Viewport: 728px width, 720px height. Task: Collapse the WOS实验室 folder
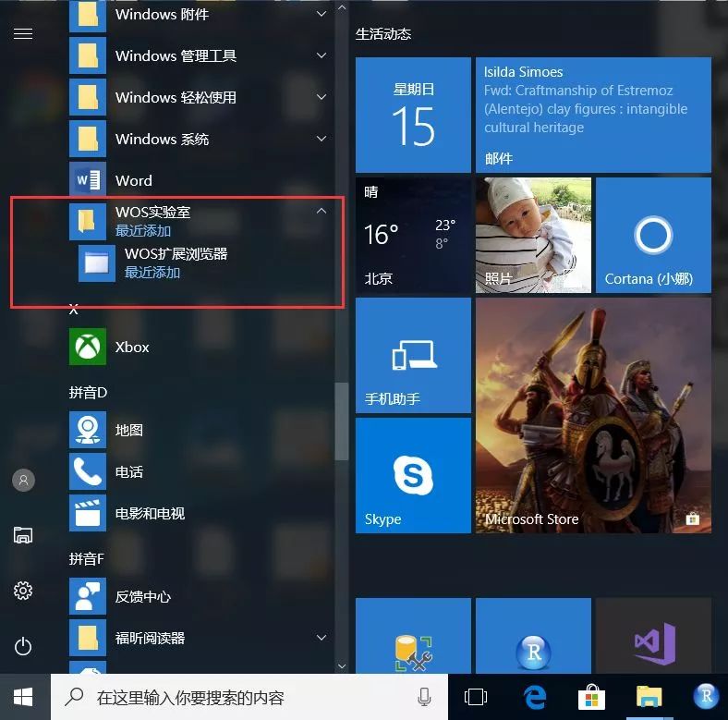(x=321, y=212)
